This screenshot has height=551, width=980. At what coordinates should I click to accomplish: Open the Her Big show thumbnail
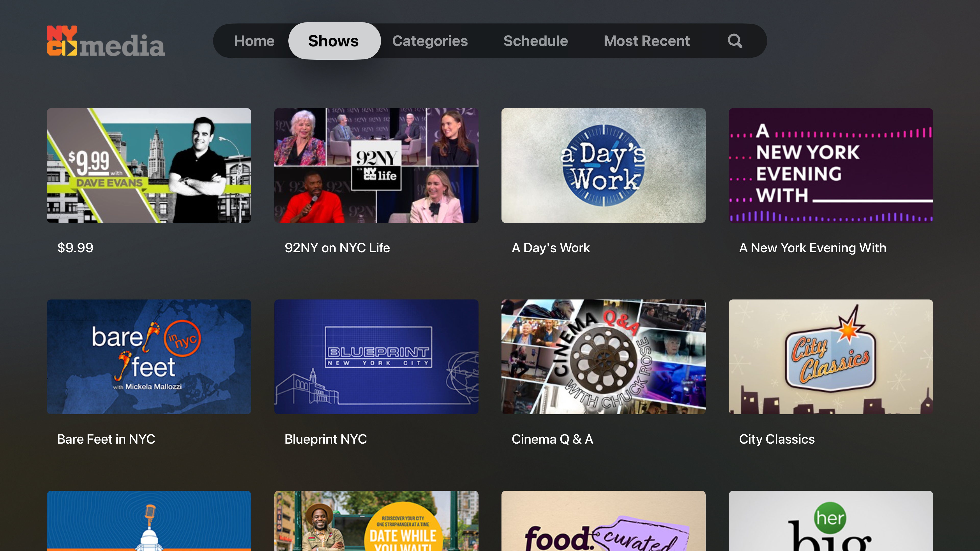coord(831,521)
